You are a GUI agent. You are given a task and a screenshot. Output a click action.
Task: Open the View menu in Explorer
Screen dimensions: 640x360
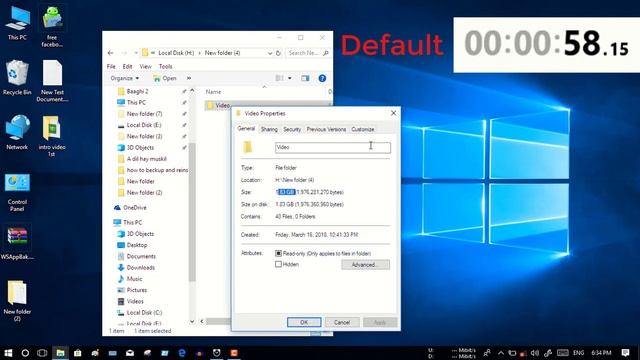coord(145,66)
